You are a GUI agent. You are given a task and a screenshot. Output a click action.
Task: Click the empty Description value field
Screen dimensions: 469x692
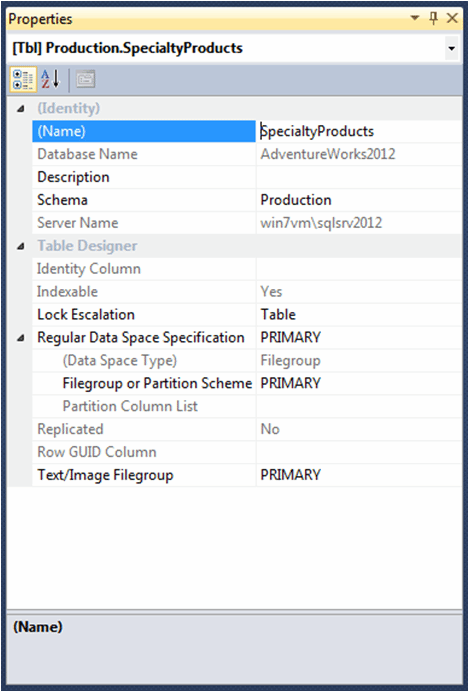tap(359, 177)
